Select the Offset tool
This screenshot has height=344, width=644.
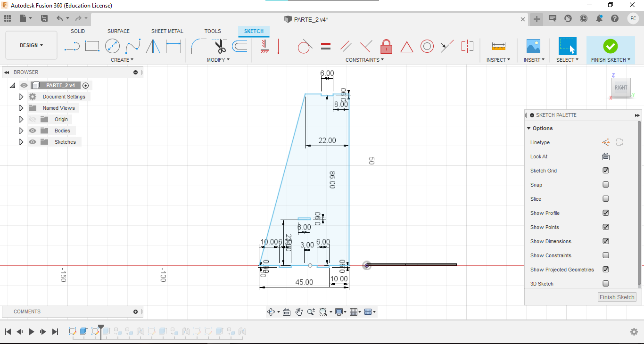tap(239, 46)
